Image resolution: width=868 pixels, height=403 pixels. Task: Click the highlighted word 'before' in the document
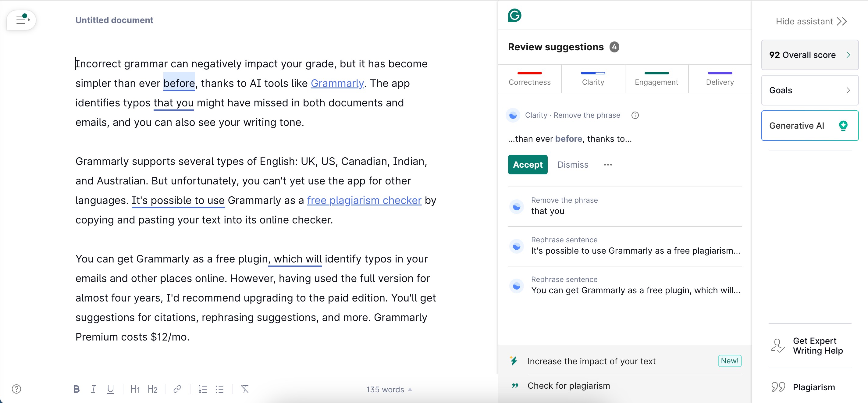179,83
